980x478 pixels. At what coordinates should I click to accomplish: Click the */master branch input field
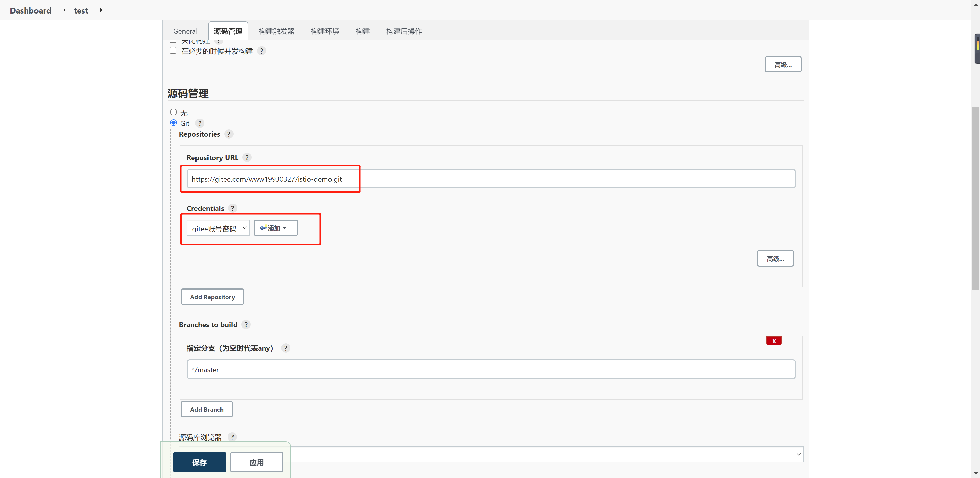pos(491,369)
